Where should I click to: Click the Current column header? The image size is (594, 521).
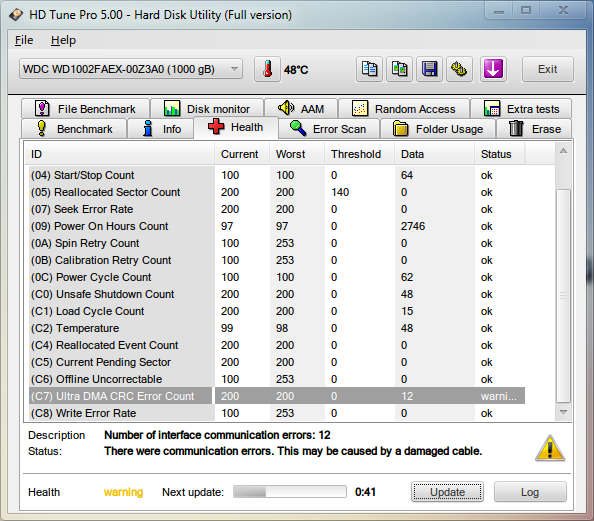click(x=242, y=154)
